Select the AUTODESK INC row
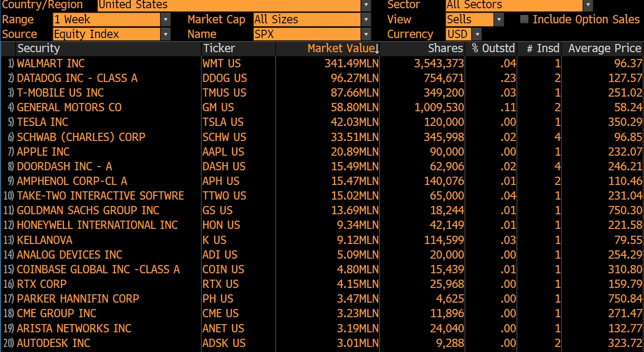 322,343
